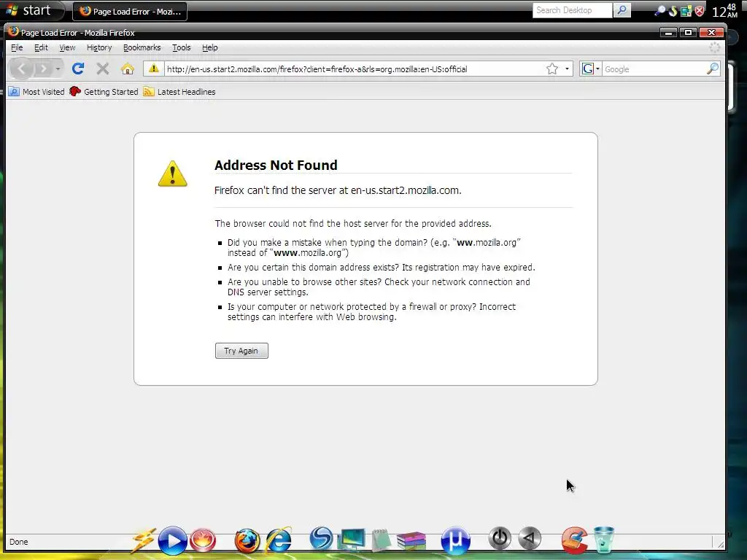The height and width of the screenshot is (560, 747).
Task: Click the power button dock icon
Action: coord(500,539)
